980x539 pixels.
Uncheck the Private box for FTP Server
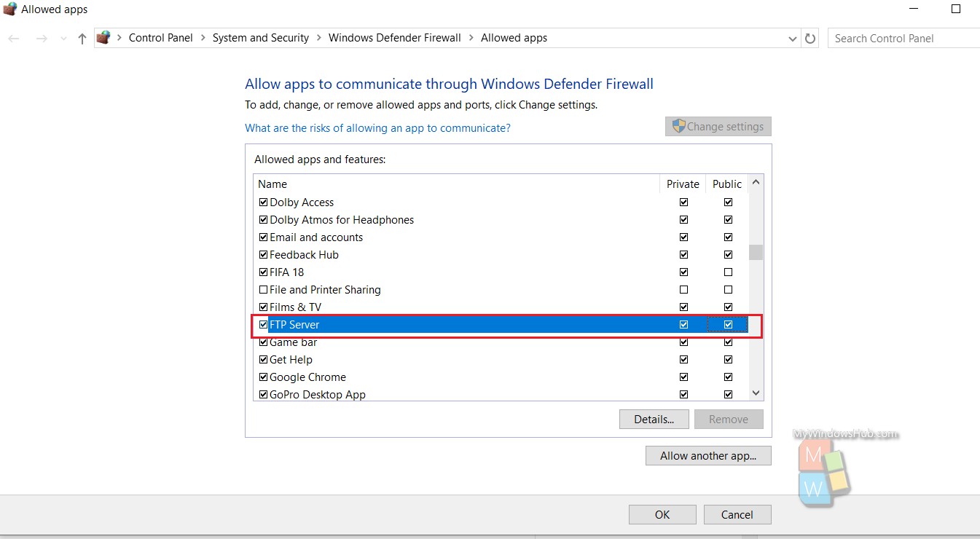[x=683, y=325]
